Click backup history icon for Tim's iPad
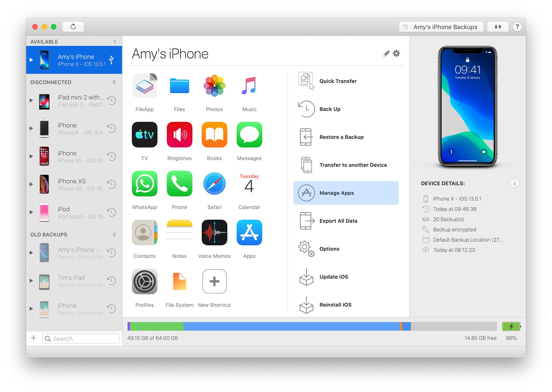 tap(112, 280)
